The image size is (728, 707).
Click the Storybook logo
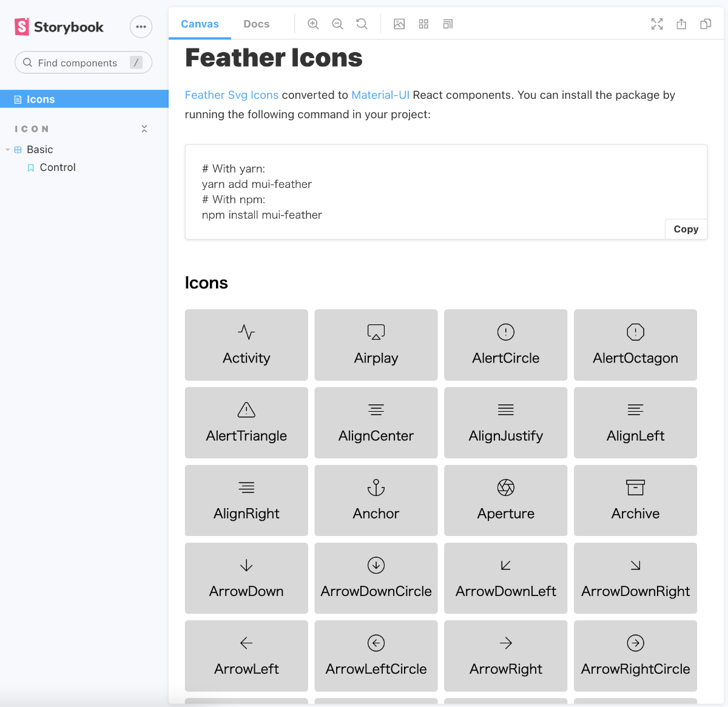click(x=59, y=27)
